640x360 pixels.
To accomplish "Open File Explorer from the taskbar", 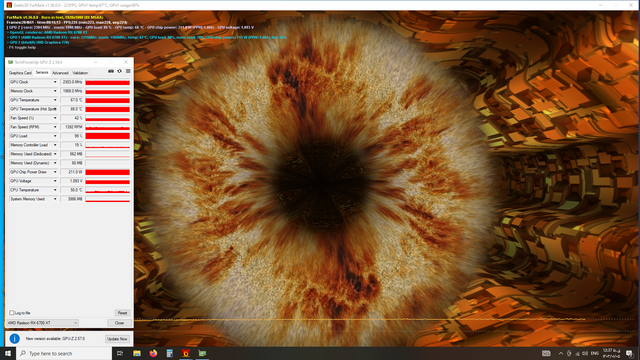I will [x=137, y=353].
